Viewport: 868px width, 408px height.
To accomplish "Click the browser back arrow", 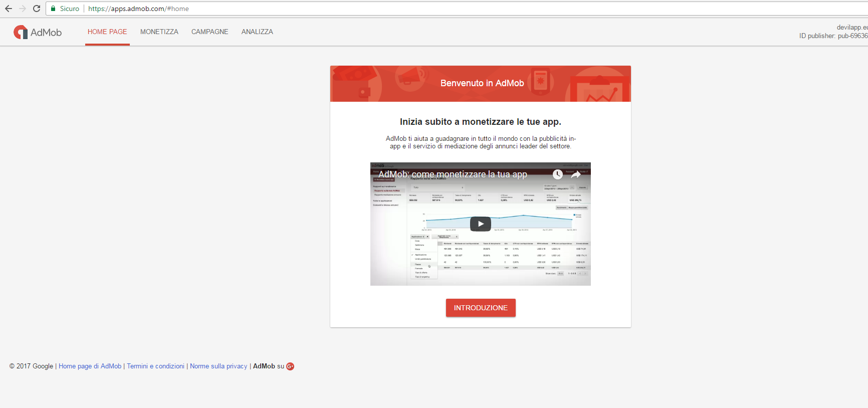I will point(9,9).
